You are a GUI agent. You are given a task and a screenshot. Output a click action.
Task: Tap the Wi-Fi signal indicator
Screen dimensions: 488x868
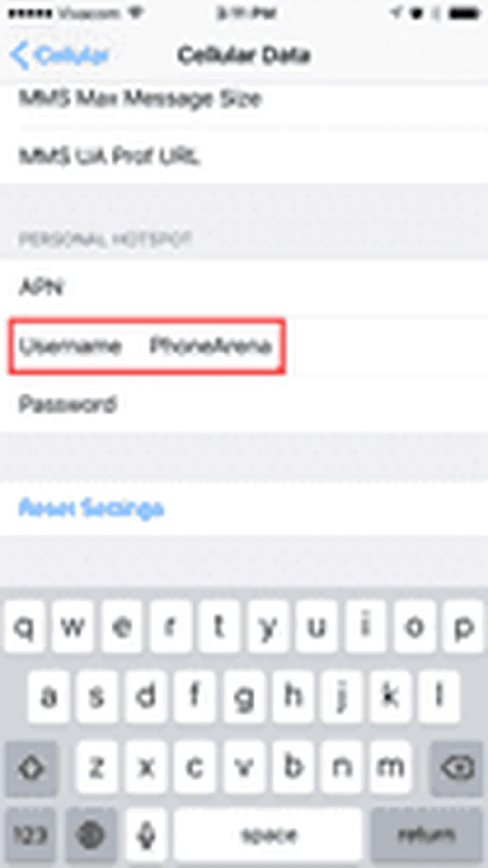[x=136, y=13]
